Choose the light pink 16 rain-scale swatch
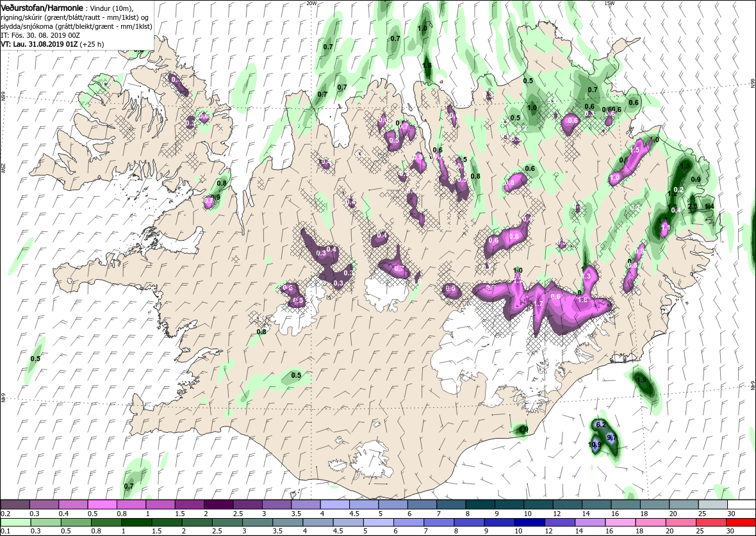Image resolution: width=756 pixels, height=536 pixels. click(620, 523)
